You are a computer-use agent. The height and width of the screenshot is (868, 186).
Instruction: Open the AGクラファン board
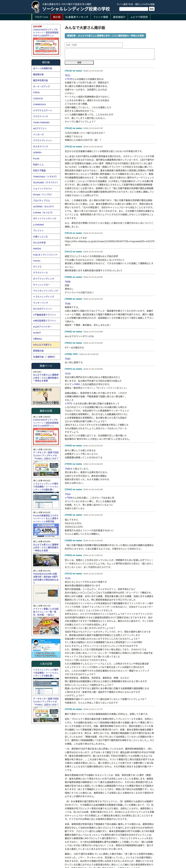[x=46, y=128]
